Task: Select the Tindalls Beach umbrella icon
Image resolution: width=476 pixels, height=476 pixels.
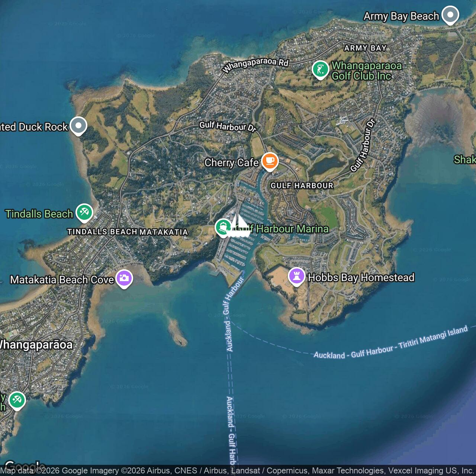Action: [x=84, y=213]
